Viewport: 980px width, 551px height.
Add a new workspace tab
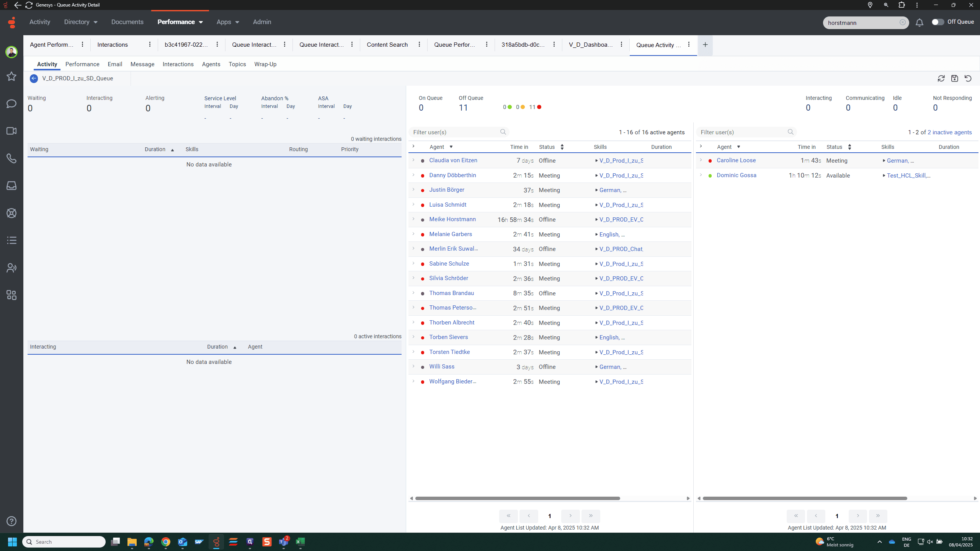coord(705,45)
